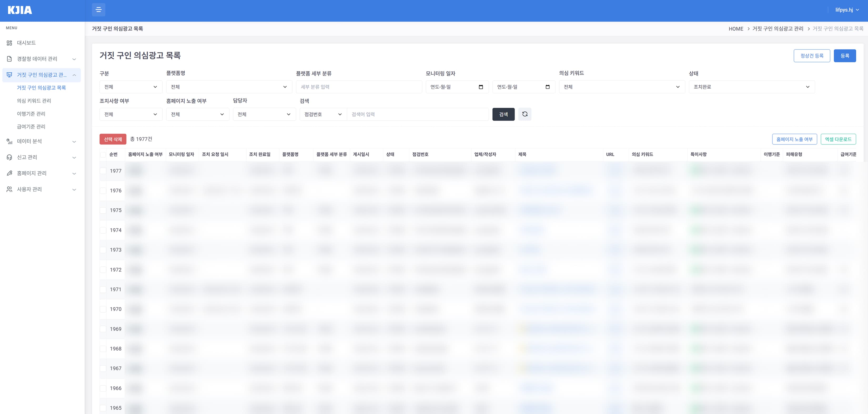Open the 조치사항 여부 dropdown
The image size is (868, 414).
point(131,114)
